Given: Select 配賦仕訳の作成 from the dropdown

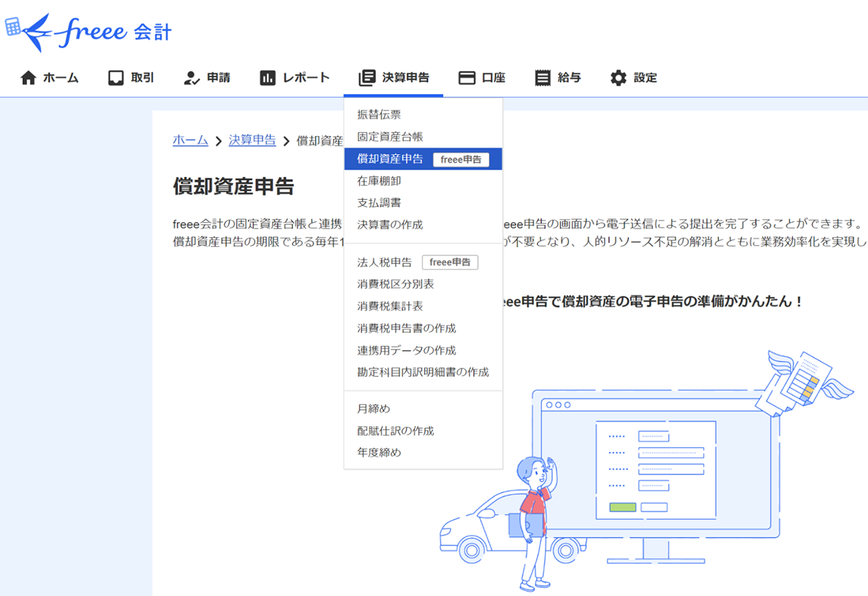Looking at the screenshot, I should coord(423,430).
